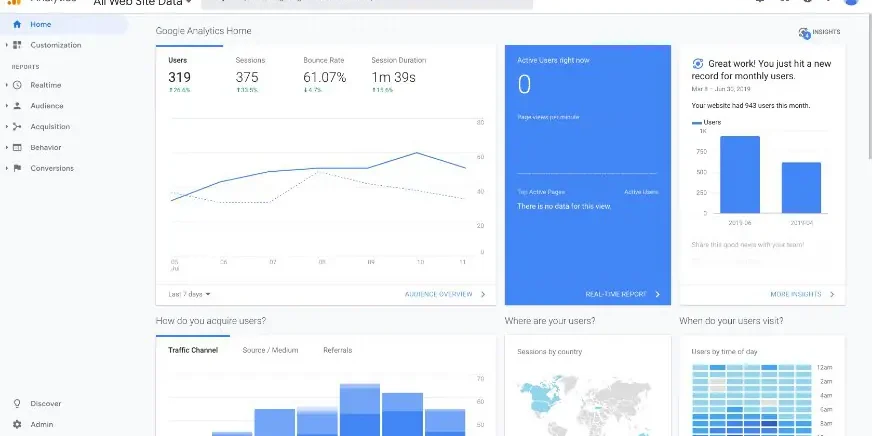
Task: Expand the Conversions section arrow
Action: (x=7, y=168)
